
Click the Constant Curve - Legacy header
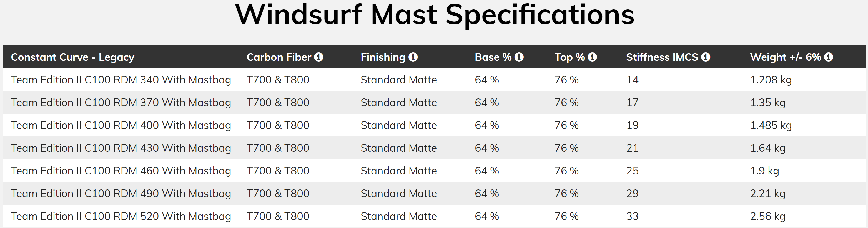(72, 57)
